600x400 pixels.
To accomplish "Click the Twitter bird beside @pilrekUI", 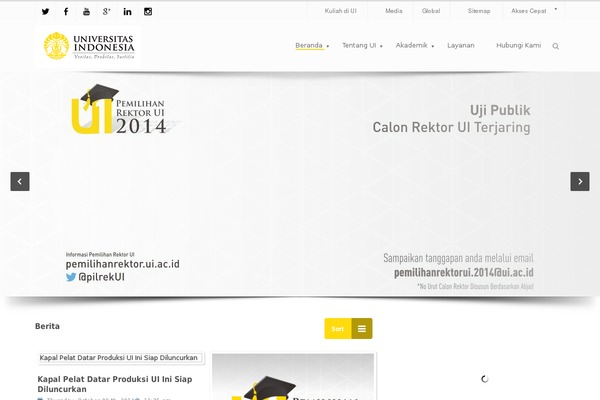I will 71,277.
